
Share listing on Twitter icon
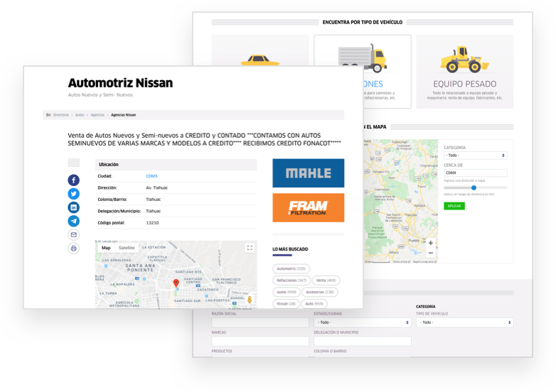[x=73, y=194]
